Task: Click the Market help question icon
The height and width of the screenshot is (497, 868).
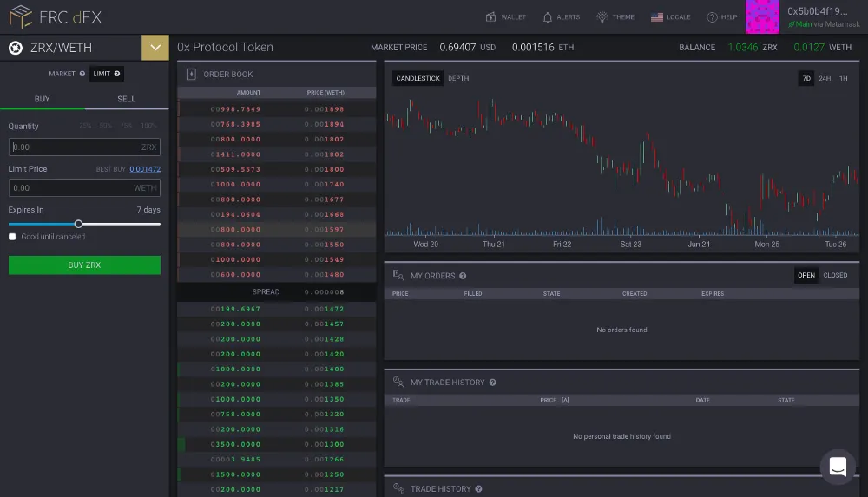Action: pos(82,74)
